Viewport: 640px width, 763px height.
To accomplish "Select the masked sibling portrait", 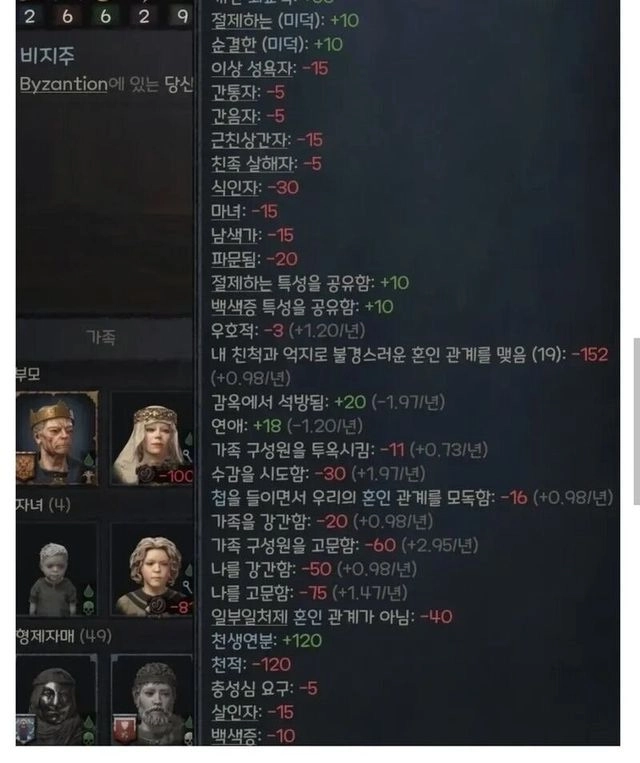I will tap(56, 700).
